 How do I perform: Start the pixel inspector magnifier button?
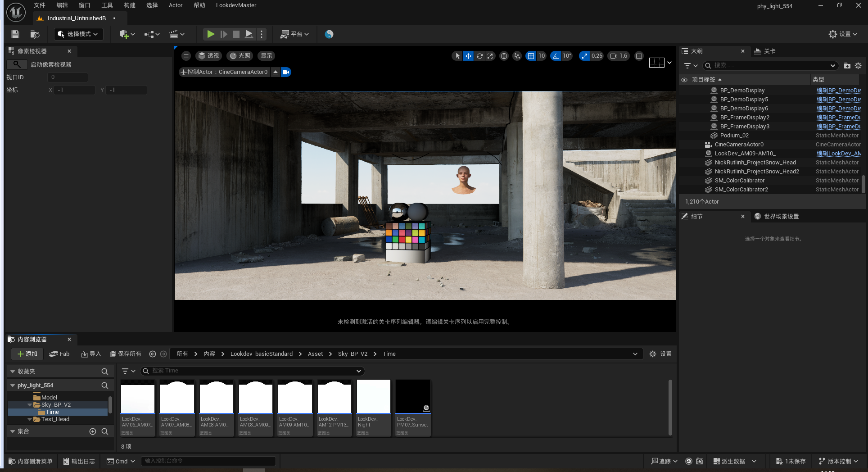point(17,64)
